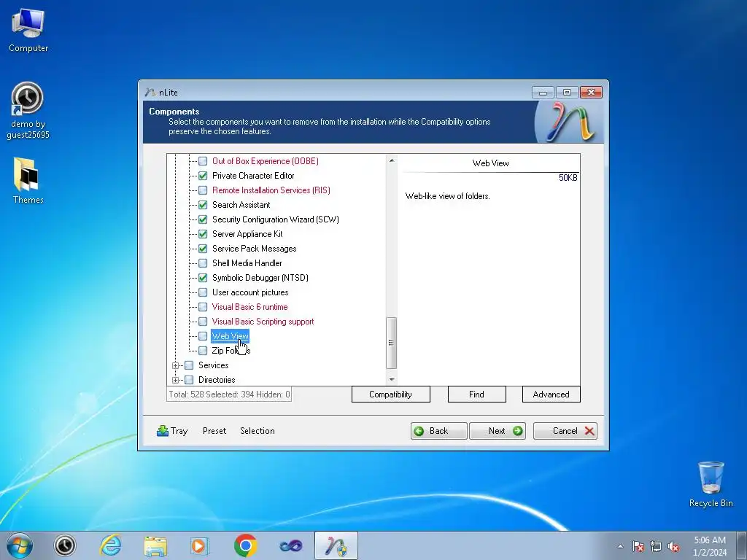
Task: Open the Computer desktop icon
Action: pyautogui.click(x=28, y=31)
